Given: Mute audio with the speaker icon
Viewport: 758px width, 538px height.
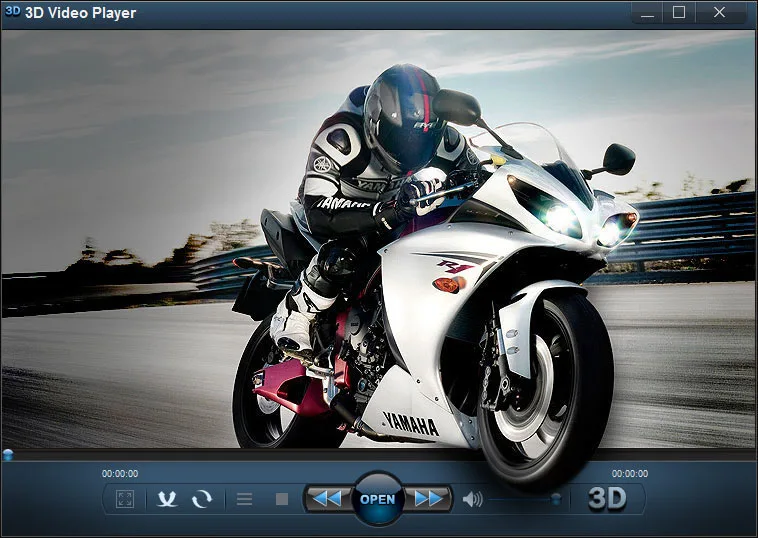Looking at the screenshot, I should tap(472, 499).
